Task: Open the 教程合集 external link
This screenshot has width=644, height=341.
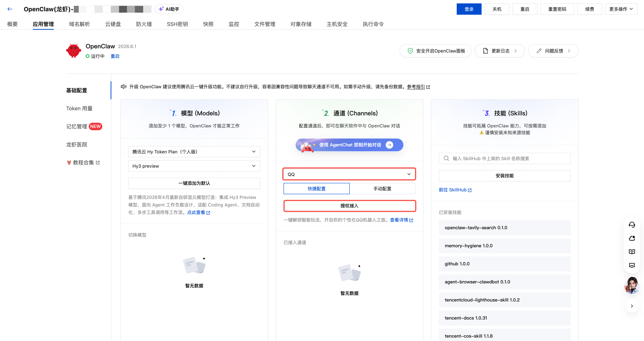Action: click(x=83, y=163)
